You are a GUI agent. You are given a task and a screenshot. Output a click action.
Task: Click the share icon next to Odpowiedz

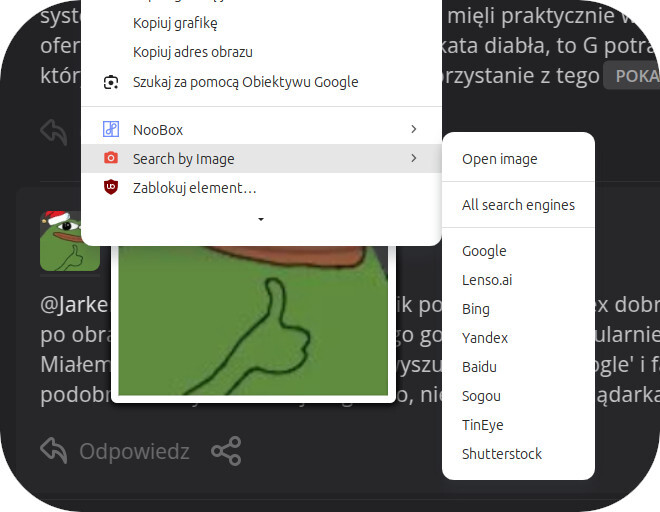coord(226,451)
